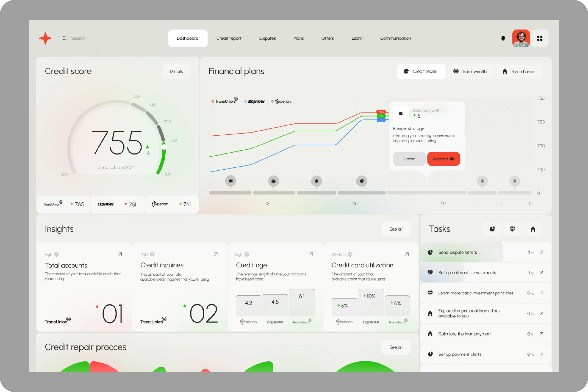Open the Communication tab
Image resolution: width=588 pixels, height=392 pixels.
395,38
